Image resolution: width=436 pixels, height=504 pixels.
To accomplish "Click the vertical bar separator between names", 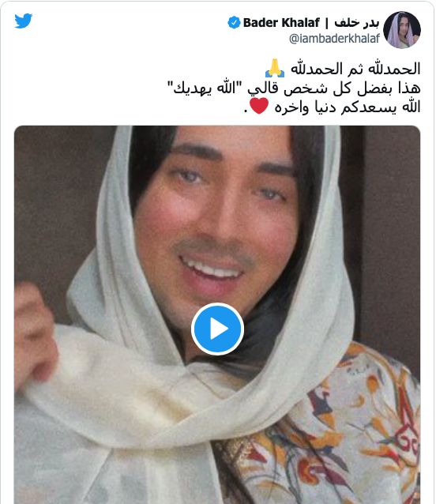I will click(327, 23).
